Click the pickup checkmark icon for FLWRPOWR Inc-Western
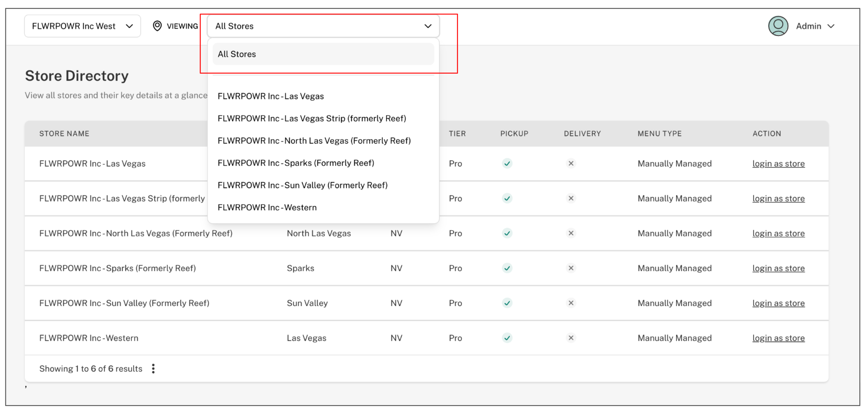The image size is (868, 414). coord(507,337)
